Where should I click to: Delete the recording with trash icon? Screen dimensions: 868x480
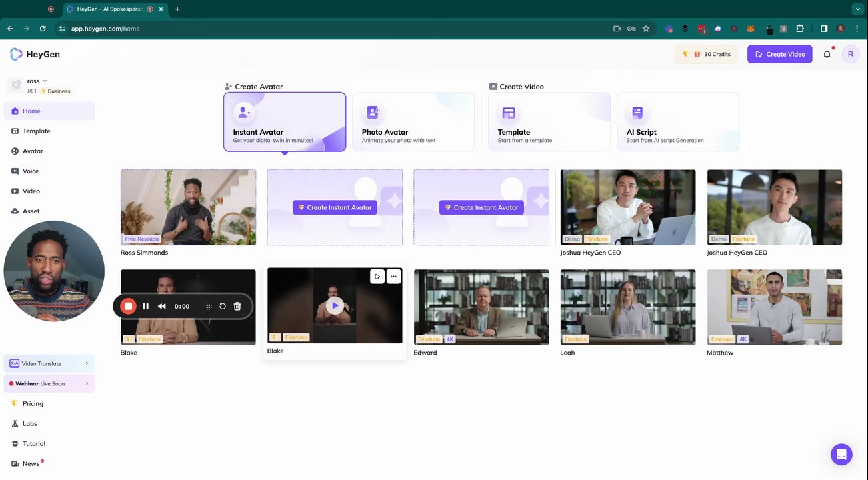(x=237, y=306)
